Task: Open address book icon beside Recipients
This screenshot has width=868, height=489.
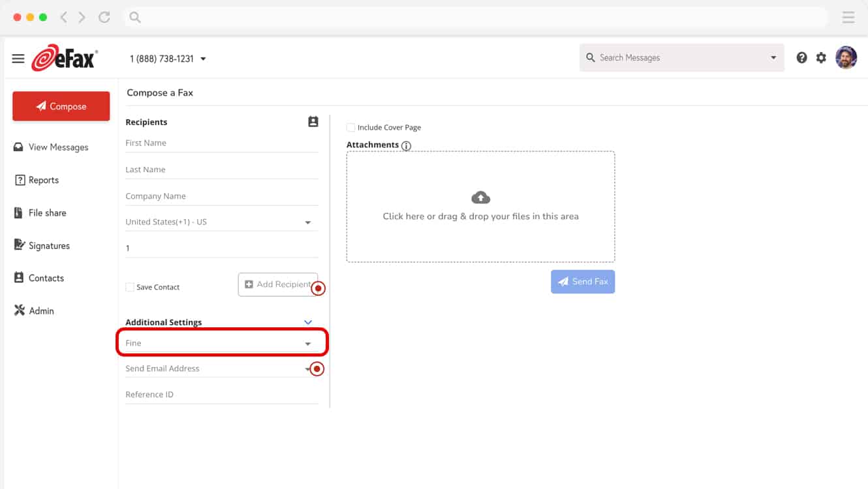Action: click(313, 122)
